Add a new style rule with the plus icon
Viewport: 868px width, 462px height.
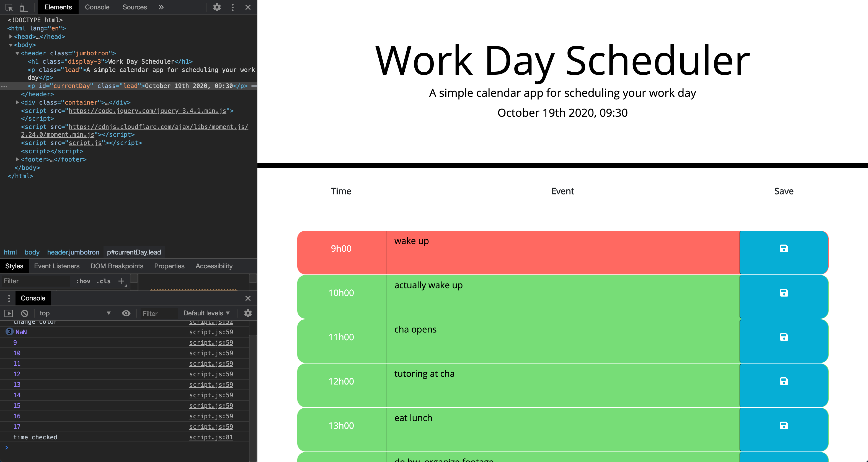point(121,281)
